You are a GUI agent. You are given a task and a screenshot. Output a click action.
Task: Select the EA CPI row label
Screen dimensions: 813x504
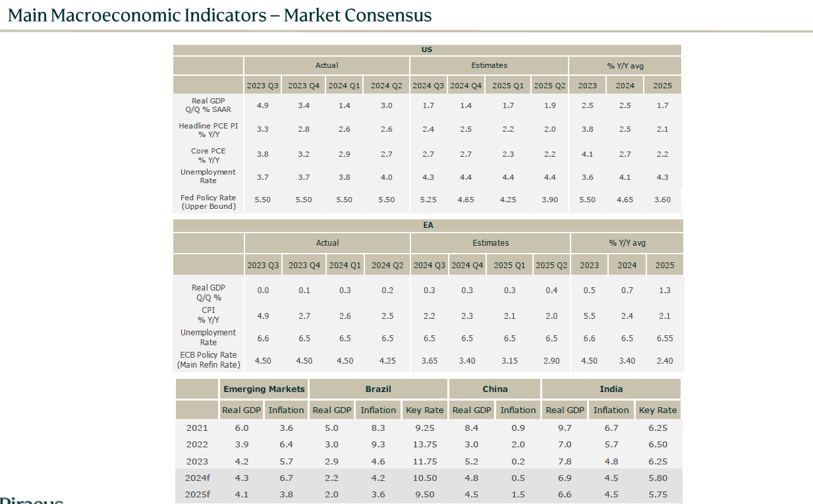click(x=208, y=315)
